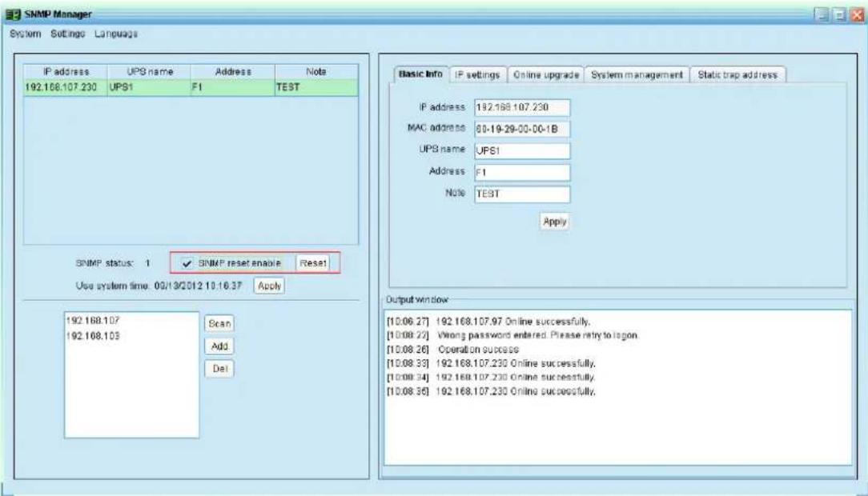Open the Settings menu
This screenshot has width=868, height=496.
point(67,34)
